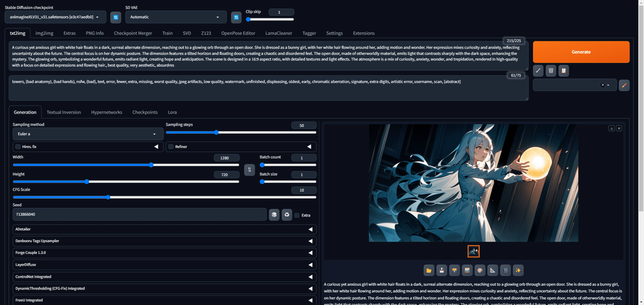
Task: Download the generated image from the gallery
Action: (611, 128)
